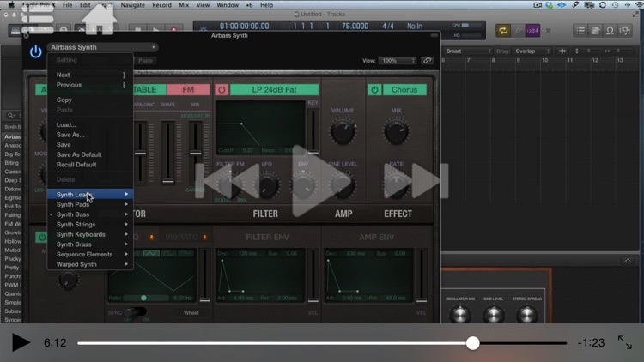Choose Previous in the settings menu

90,85
